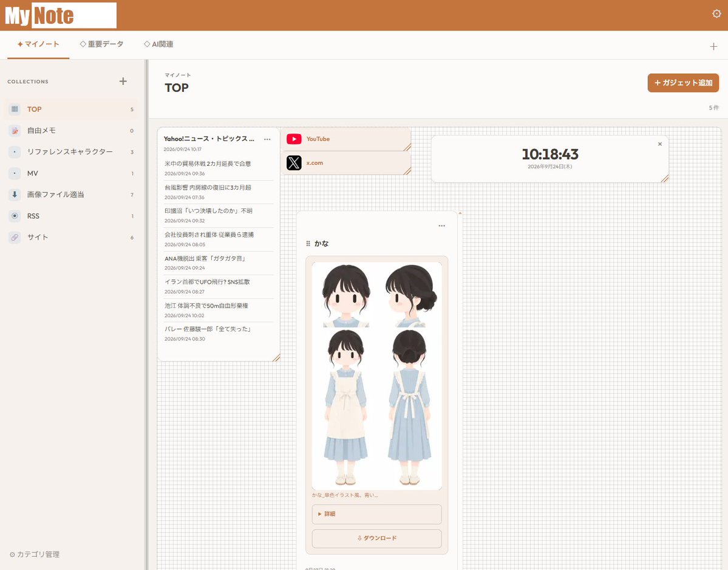The image size is (728, 570).
Task: Select RSS collection
Action: (72, 216)
